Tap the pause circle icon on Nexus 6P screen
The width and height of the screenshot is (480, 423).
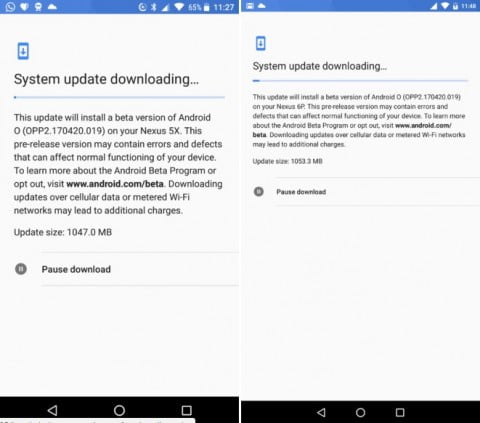259,191
